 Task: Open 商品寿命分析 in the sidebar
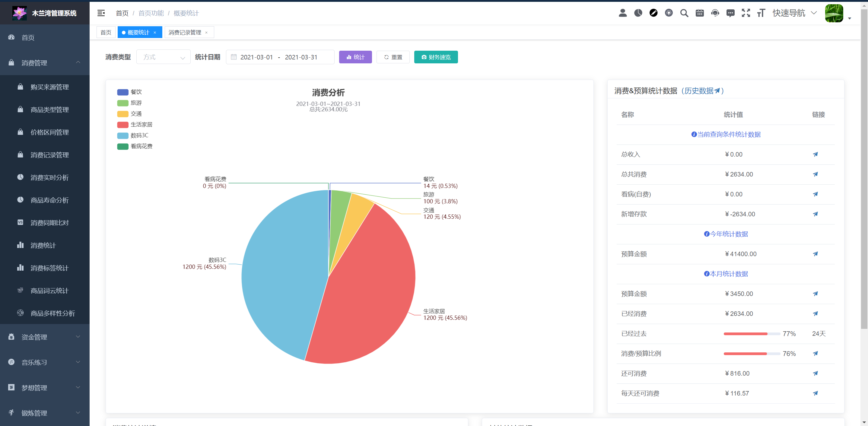45,200
